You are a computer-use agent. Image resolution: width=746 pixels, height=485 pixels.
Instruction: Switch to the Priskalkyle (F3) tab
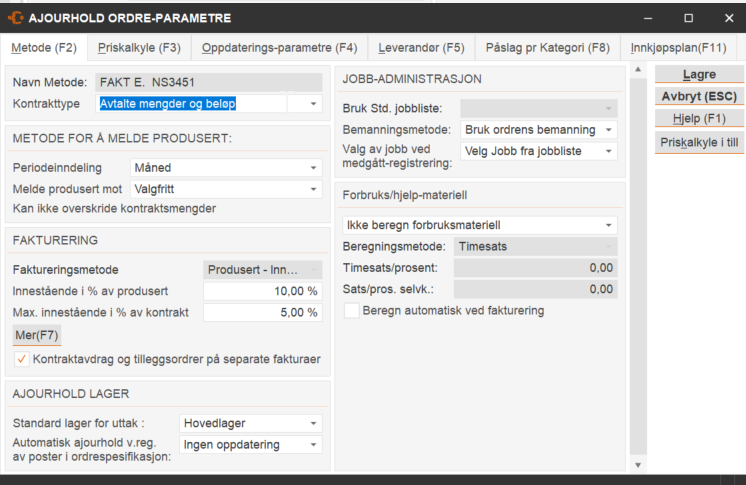tap(139, 47)
